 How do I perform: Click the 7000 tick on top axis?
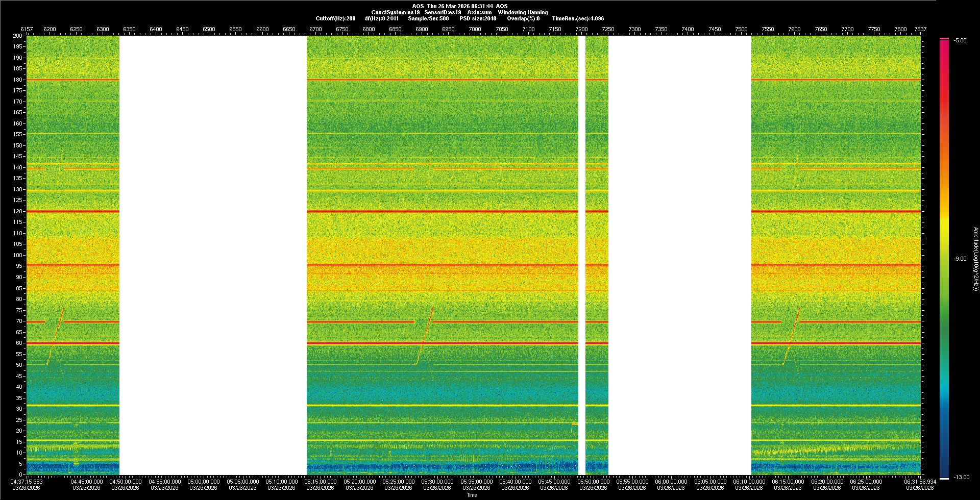[475, 29]
